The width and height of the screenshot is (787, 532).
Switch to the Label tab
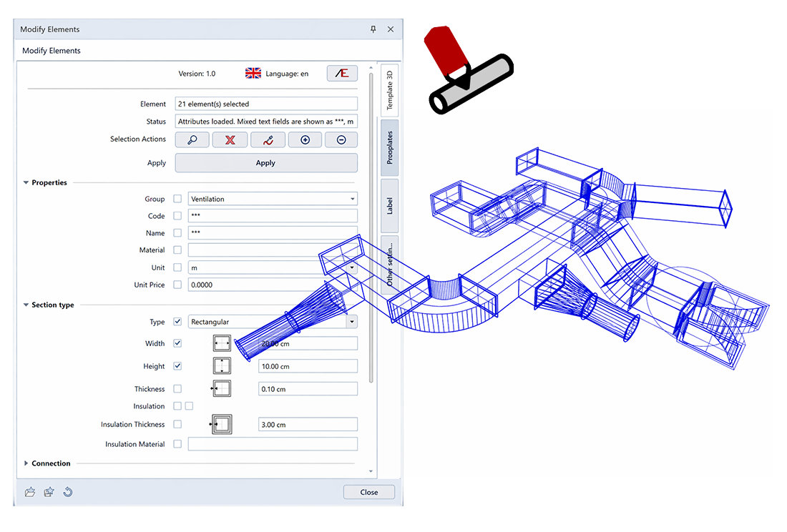pos(390,206)
